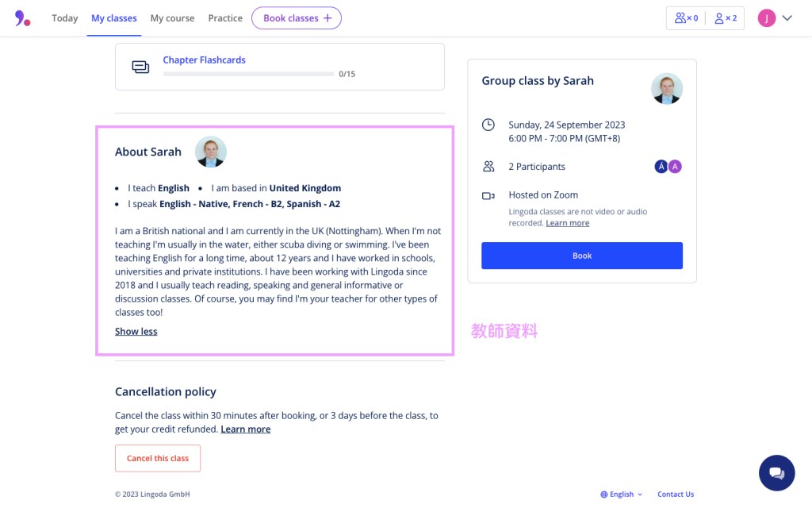The height and width of the screenshot is (508, 812).
Task: Go to the Today tab
Action: point(65,18)
